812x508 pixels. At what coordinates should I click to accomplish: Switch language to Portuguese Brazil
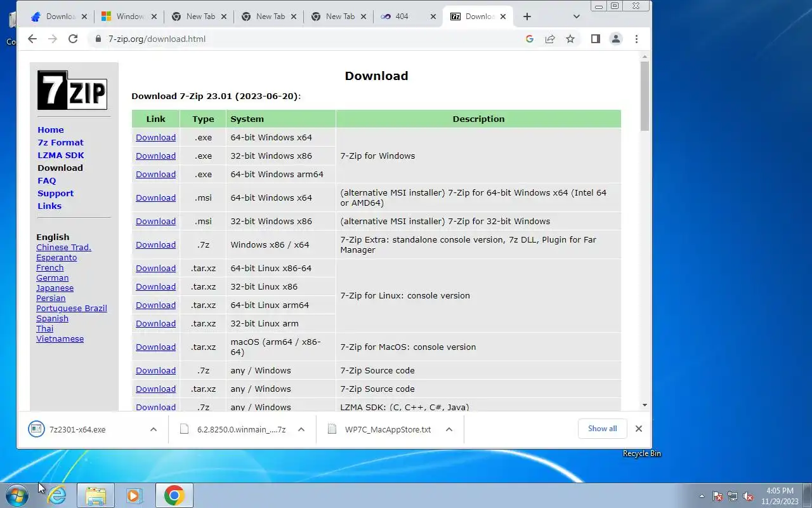[72, 308]
